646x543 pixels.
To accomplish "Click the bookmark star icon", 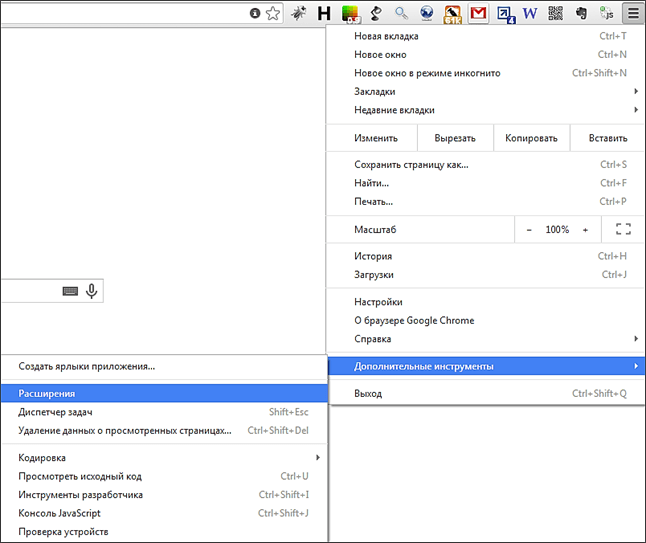I will pos(271,14).
